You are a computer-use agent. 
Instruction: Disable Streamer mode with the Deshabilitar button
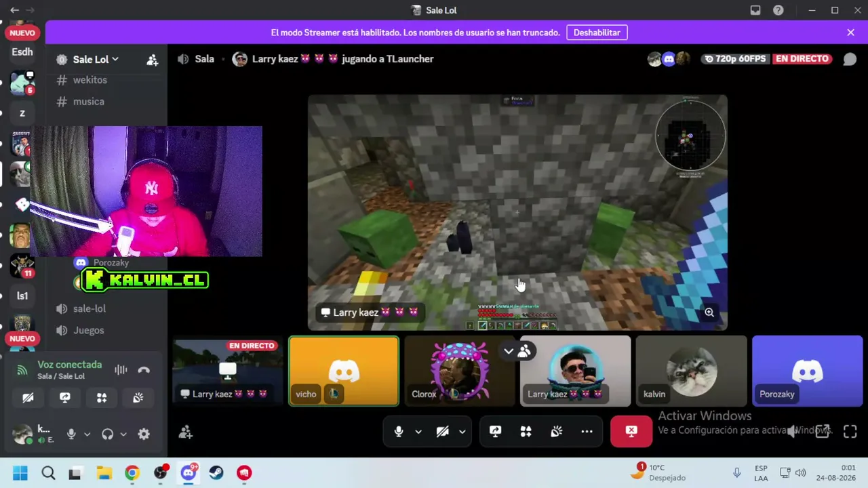click(597, 33)
